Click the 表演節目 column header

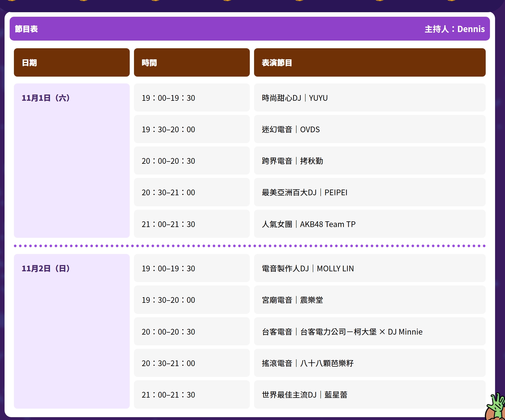(369, 62)
